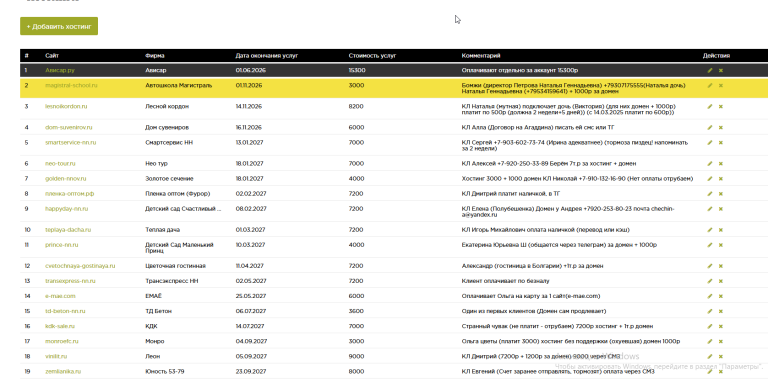The height and width of the screenshot is (383, 768).
Task: Follow the dom-suvenirov.ru link
Action: click(x=69, y=127)
